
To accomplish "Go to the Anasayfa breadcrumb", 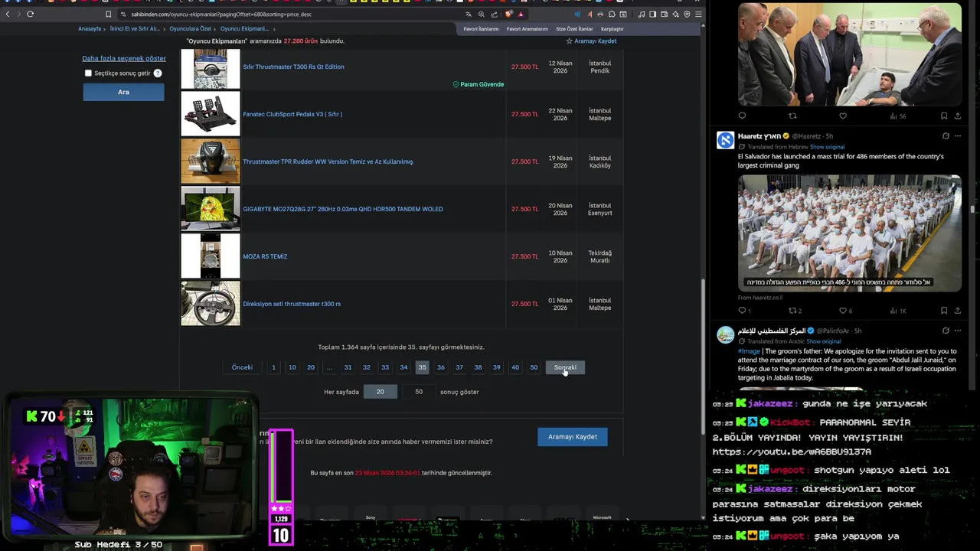I will pos(90,29).
